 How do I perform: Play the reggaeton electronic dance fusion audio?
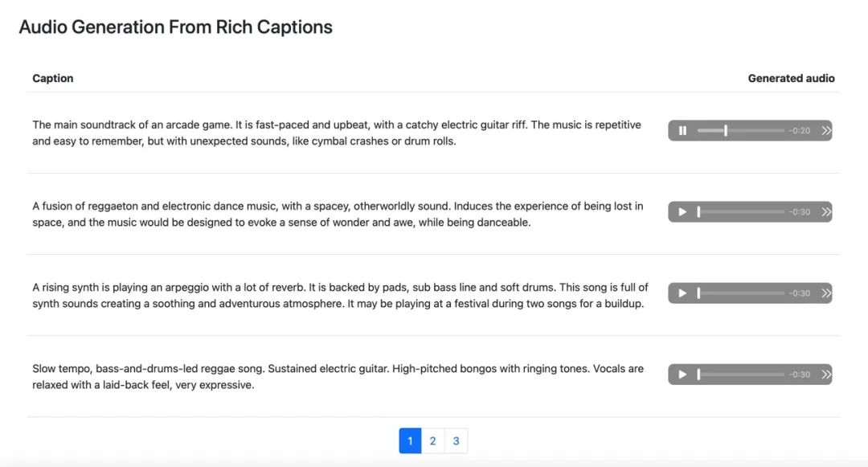click(x=682, y=212)
